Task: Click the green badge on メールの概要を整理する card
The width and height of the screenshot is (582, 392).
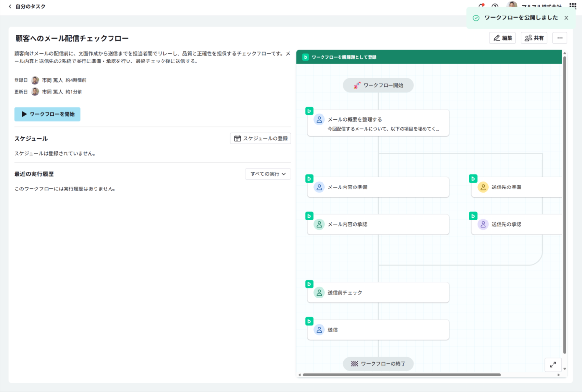Action: point(309,111)
